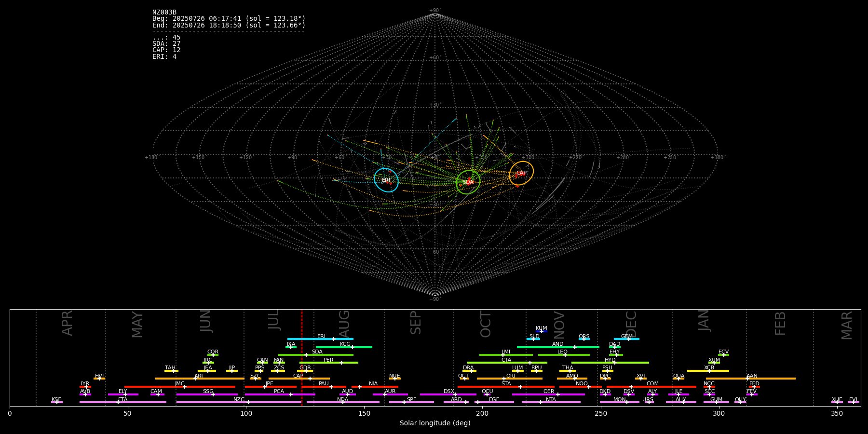This screenshot has width=868, height=434.
Task: Click the NTA pink shower bar
Action: coord(551,402)
